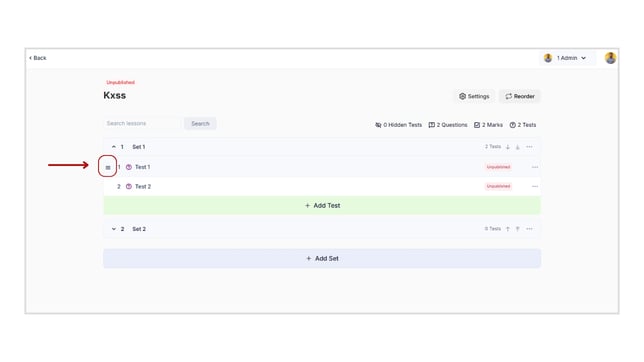Open the more options menu for Test 1

[x=535, y=167]
